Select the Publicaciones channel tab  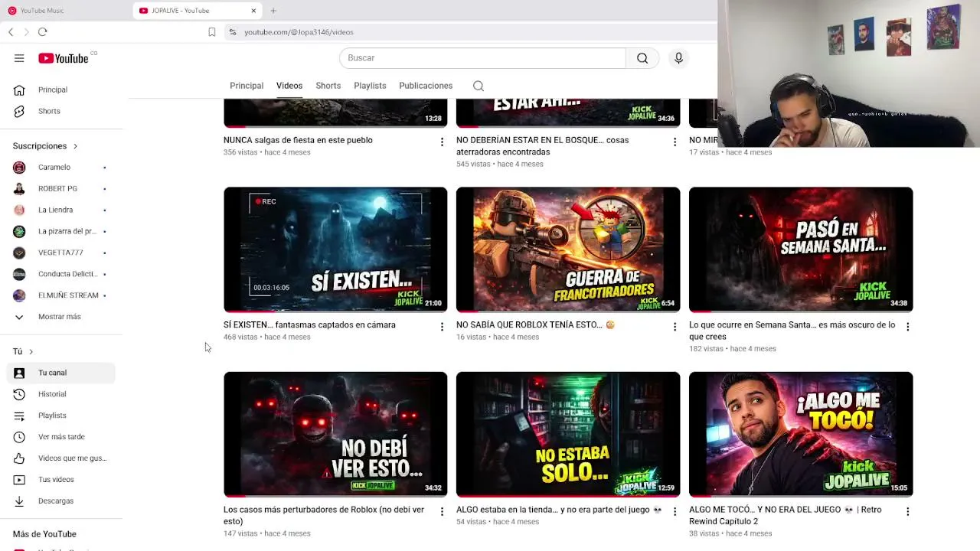pyautogui.click(x=426, y=86)
